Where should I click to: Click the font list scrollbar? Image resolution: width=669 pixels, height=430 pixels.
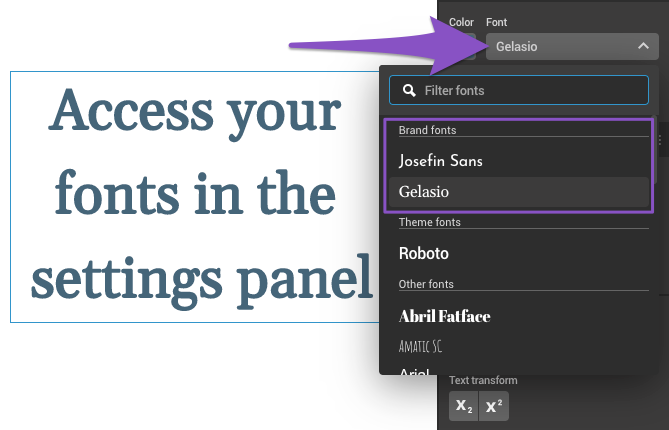[x=655, y=149]
